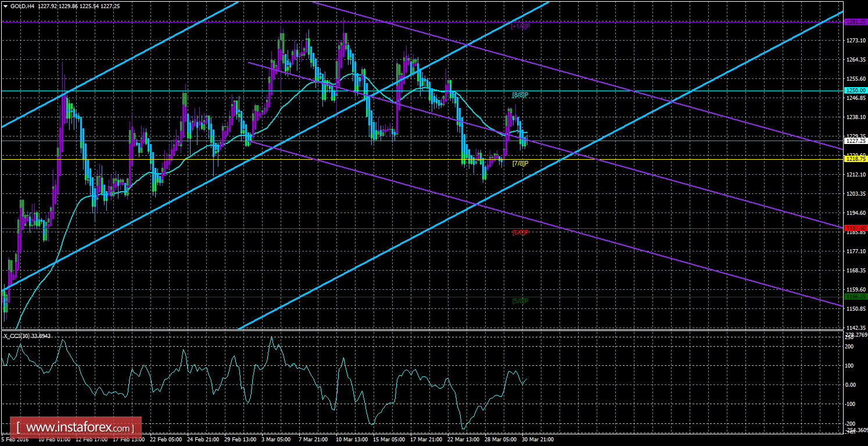Click the purple 1281.25 price tag
Image resolution: width=868 pixels, height=446 pixels.
point(856,21)
